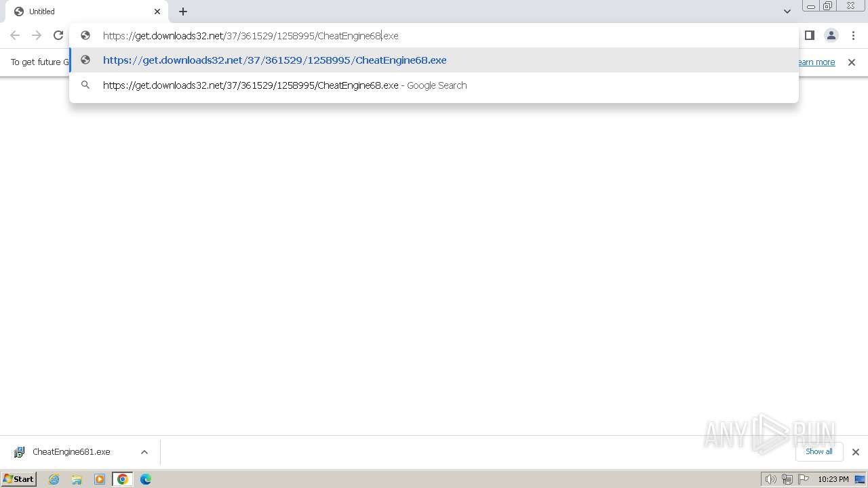Open the profile avatar menu

point(831,35)
